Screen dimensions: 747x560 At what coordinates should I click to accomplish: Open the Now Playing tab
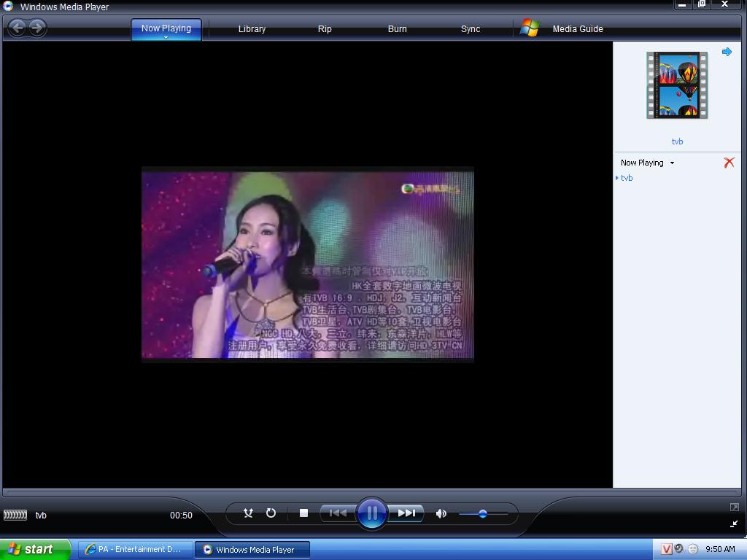coord(166,28)
